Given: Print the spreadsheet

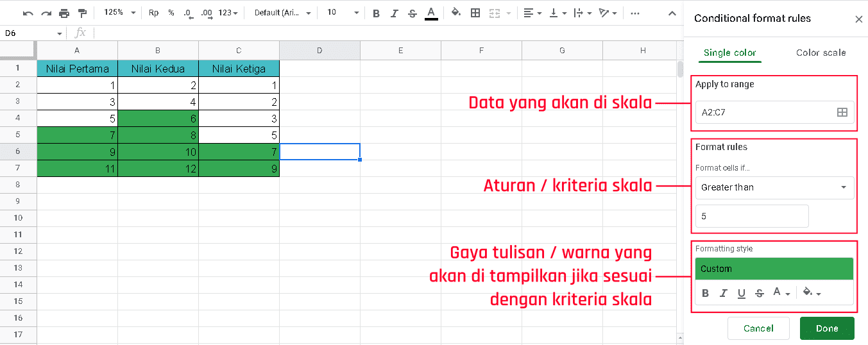Looking at the screenshot, I should (x=64, y=13).
